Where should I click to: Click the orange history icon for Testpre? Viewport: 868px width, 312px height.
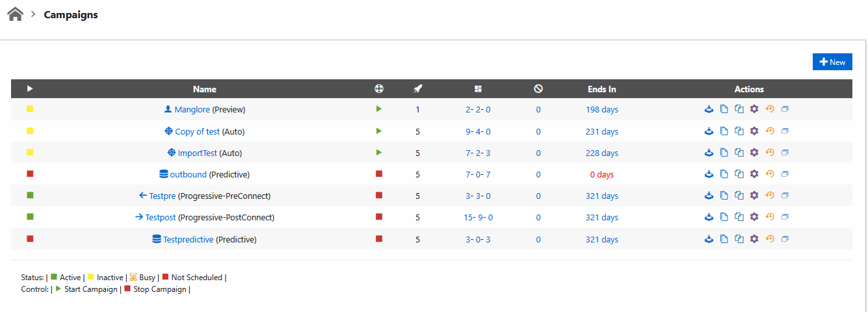point(770,196)
